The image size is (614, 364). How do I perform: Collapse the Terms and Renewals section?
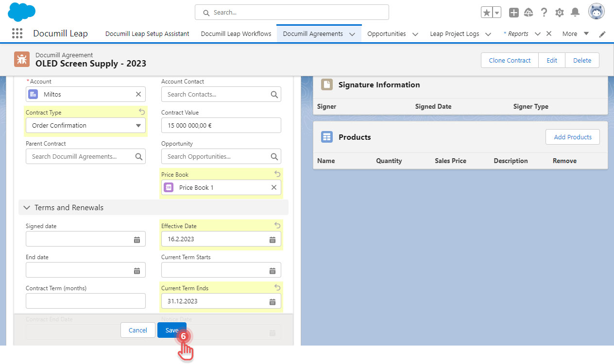point(27,208)
